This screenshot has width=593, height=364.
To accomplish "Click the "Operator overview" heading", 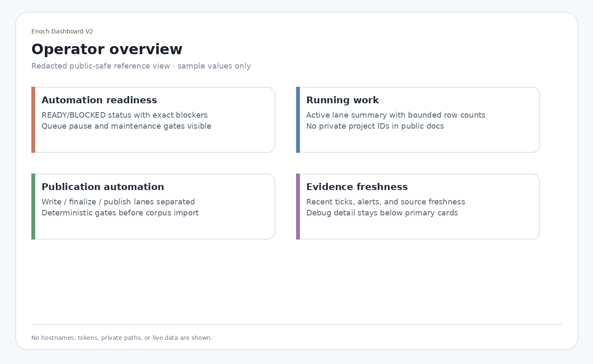I will click(x=107, y=50).
